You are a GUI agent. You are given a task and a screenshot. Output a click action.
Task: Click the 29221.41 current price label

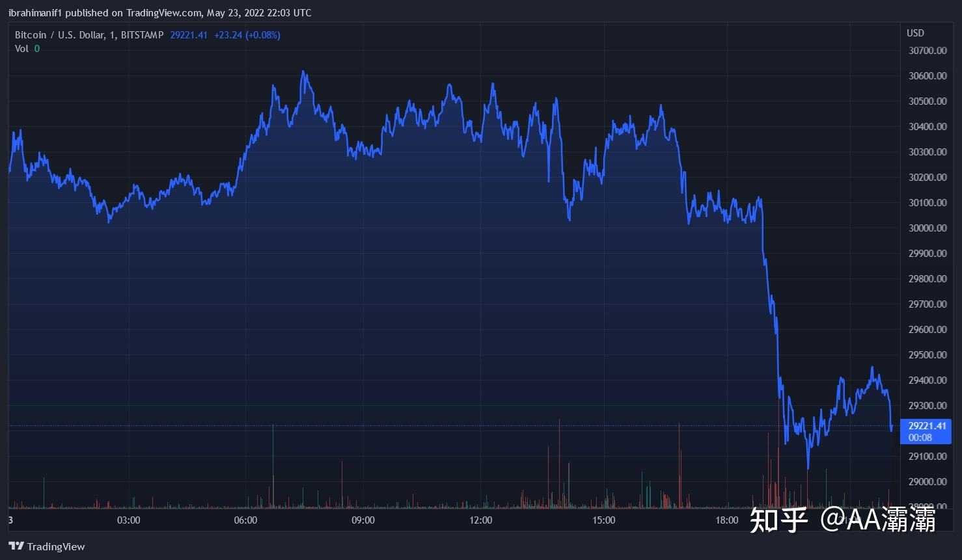[x=927, y=426]
